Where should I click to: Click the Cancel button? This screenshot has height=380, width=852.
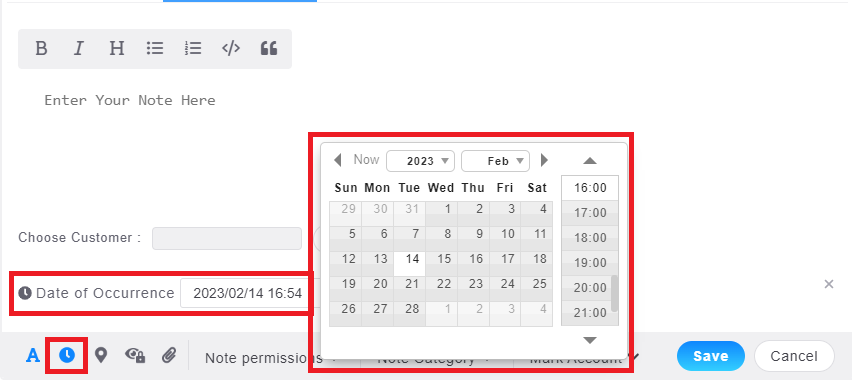point(794,356)
